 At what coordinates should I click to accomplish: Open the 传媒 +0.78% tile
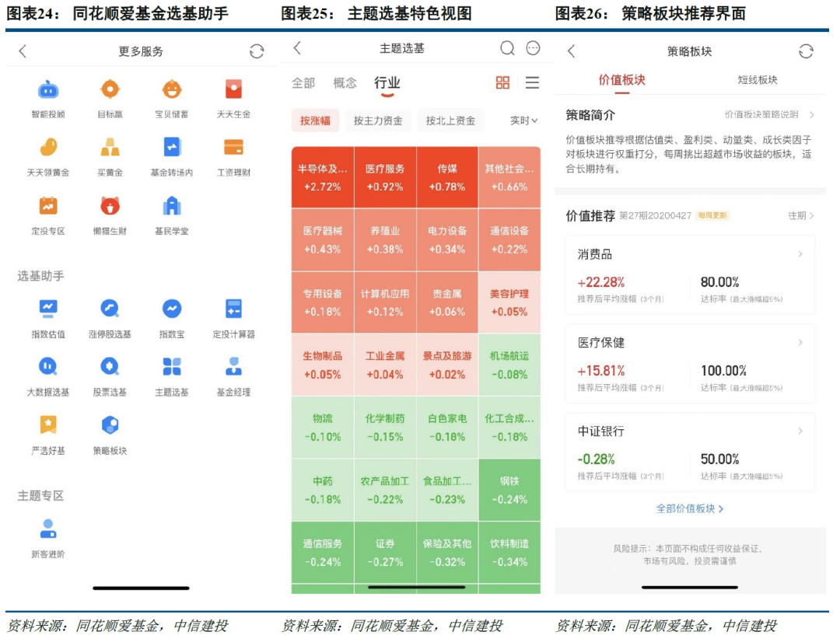click(x=447, y=177)
